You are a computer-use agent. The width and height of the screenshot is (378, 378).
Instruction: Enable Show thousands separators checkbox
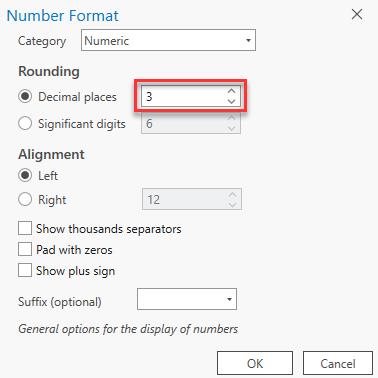(x=25, y=229)
